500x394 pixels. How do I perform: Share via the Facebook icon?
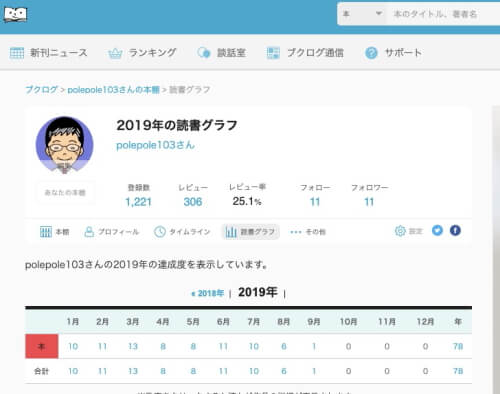(455, 230)
